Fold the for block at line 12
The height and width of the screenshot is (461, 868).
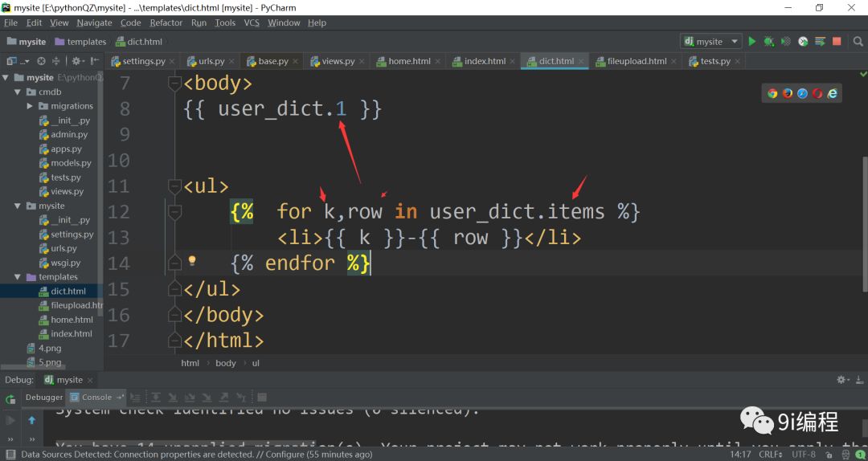[175, 212]
